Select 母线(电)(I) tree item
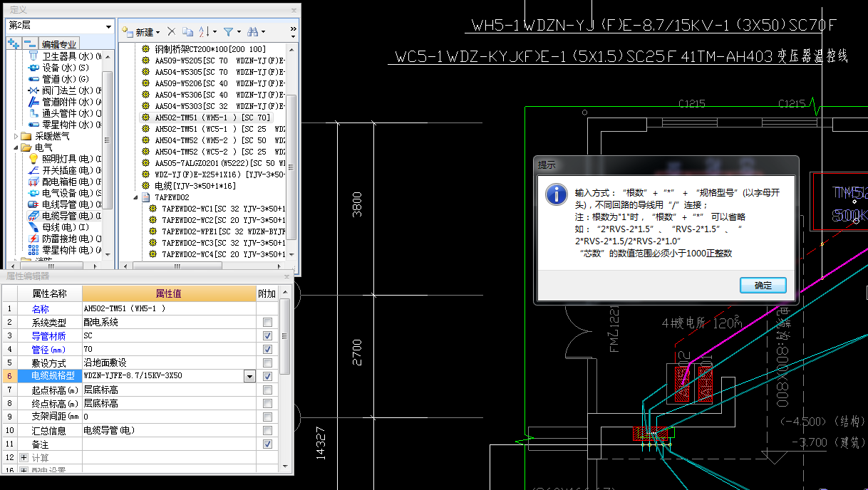The image size is (868, 490). [58, 227]
